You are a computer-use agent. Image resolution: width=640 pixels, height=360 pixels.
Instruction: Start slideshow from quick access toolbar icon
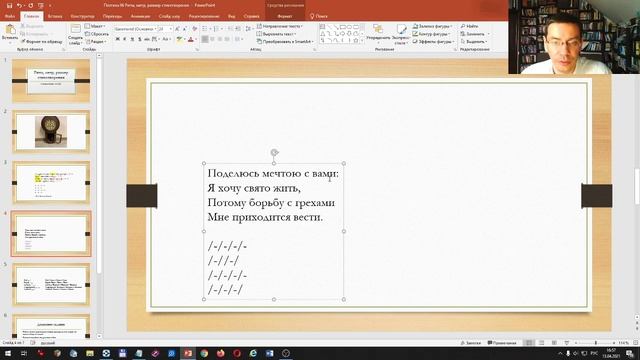[40, 6]
